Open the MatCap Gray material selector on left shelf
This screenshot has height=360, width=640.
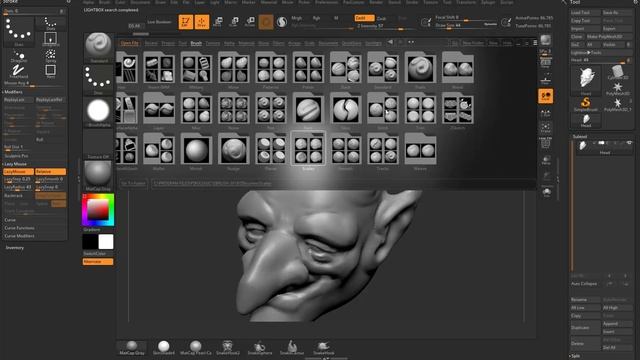98,176
